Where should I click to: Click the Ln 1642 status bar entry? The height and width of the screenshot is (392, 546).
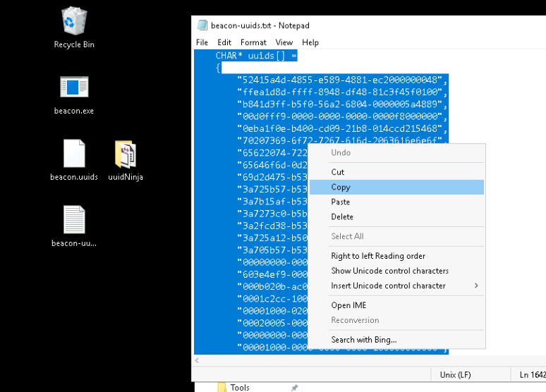click(533, 375)
